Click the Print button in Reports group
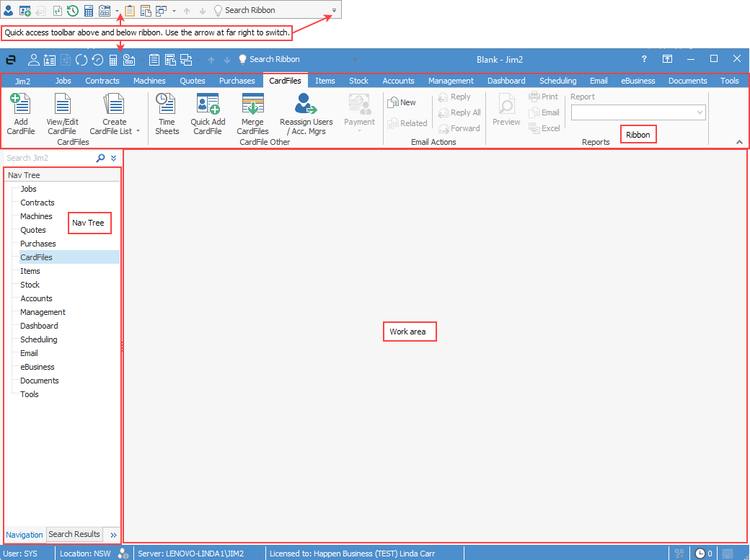 pyautogui.click(x=543, y=97)
